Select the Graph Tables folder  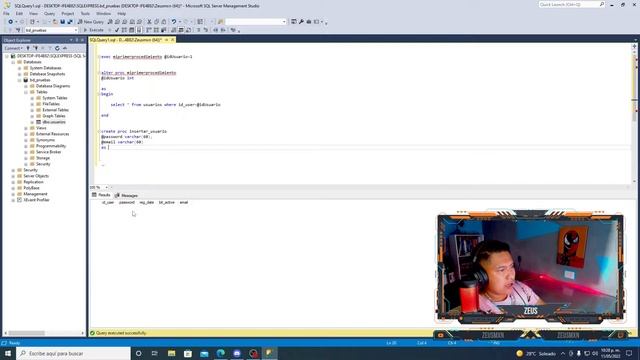54,116
